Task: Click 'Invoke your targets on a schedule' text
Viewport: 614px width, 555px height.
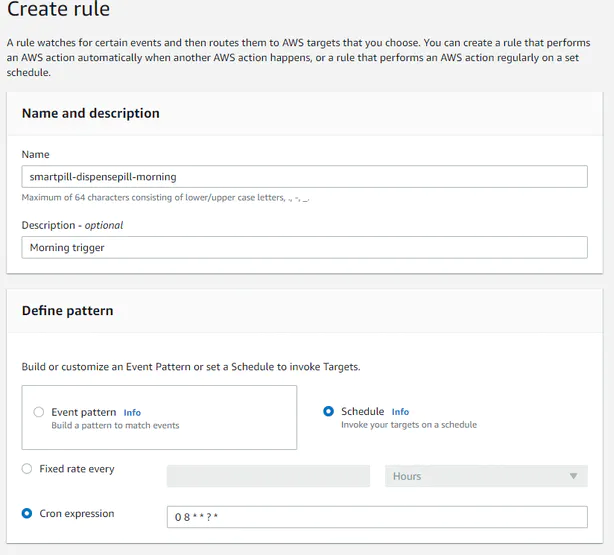Action: click(409, 425)
